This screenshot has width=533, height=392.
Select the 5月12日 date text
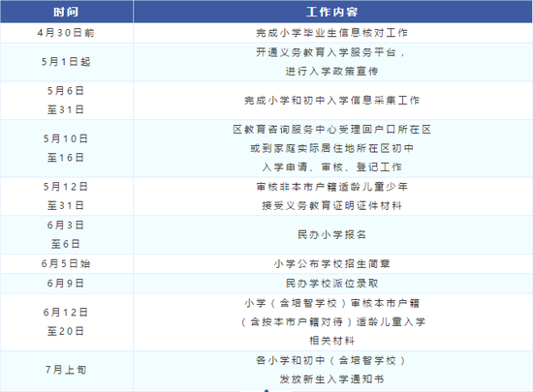tap(66, 187)
